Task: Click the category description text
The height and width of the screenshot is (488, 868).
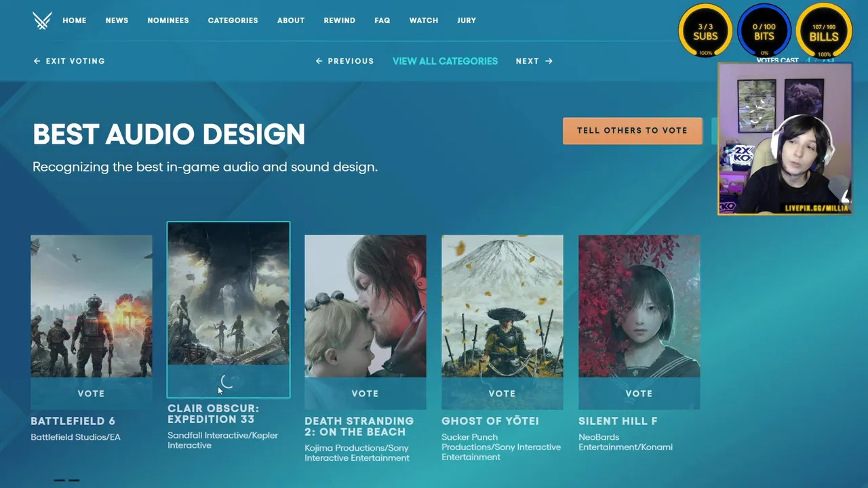Action: click(205, 167)
